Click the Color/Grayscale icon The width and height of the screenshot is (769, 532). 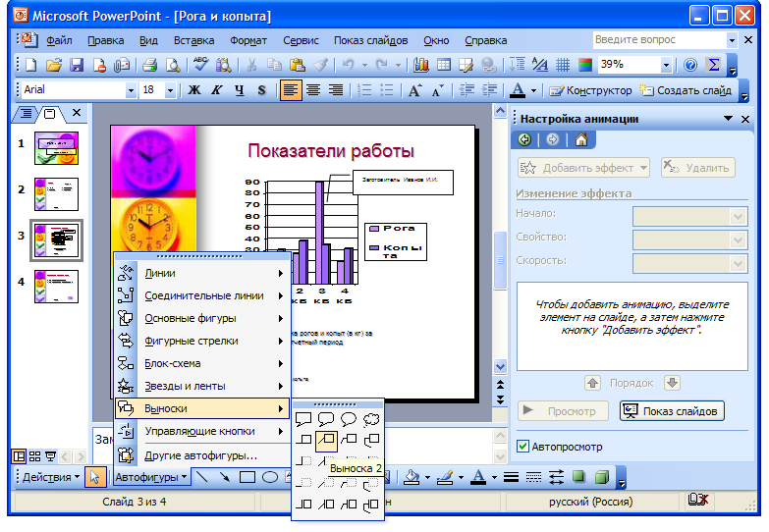tap(585, 65)
